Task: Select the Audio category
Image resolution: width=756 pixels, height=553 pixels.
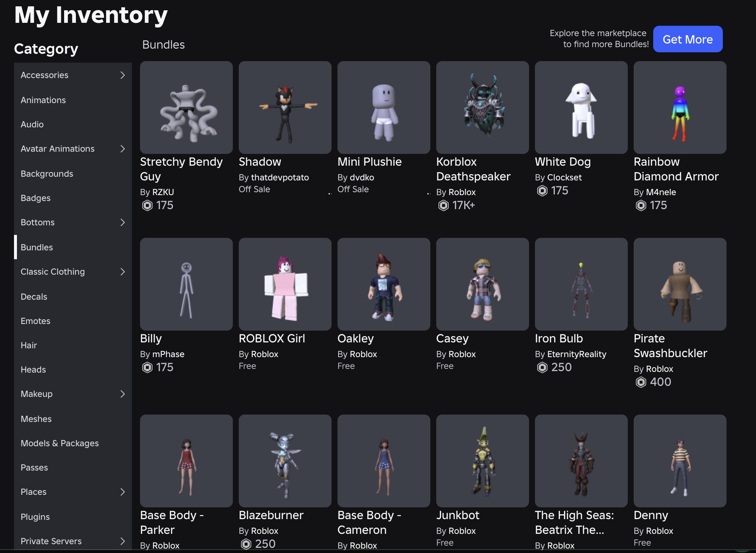Action: coord(73,124)
